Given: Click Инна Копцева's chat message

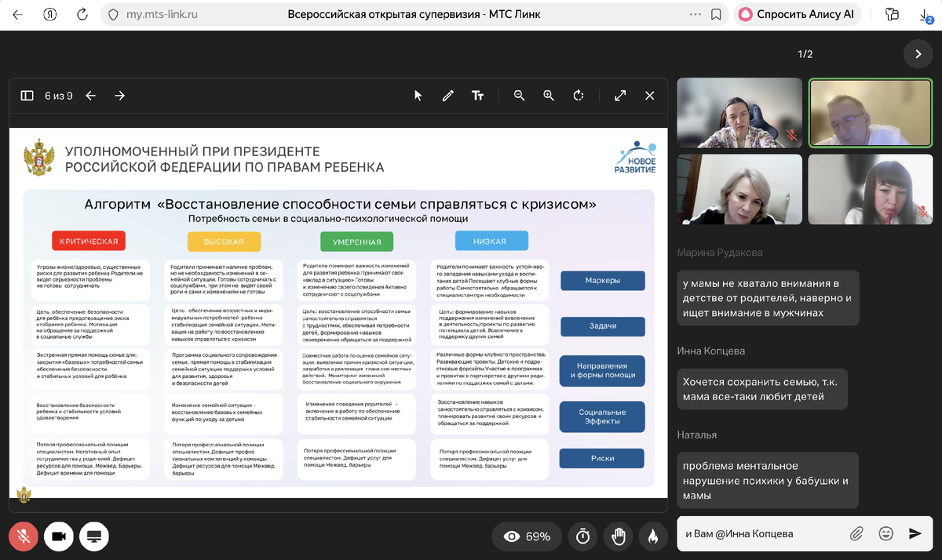Looking at the screenshot, I should point(762,388).
